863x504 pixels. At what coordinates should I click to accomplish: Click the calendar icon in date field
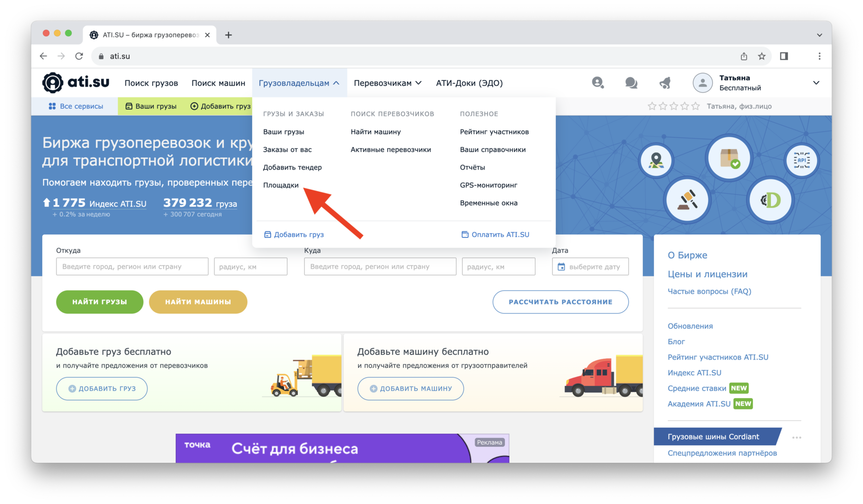coord(561,267)
